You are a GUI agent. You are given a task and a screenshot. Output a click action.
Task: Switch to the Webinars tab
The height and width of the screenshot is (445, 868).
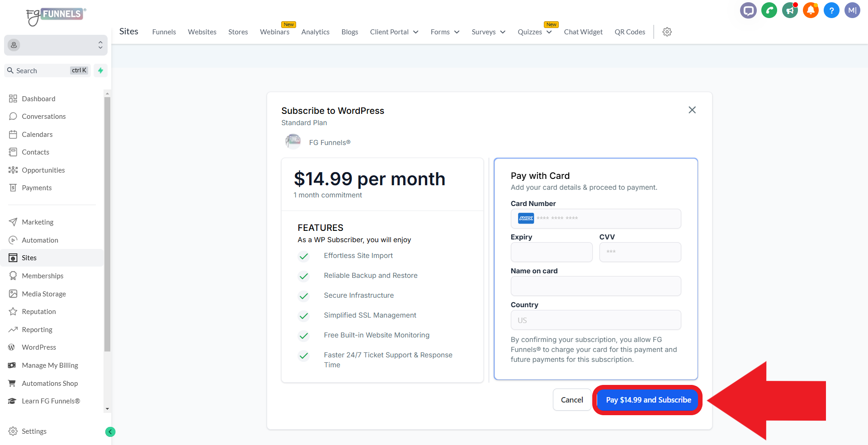click(x=274, y=32)
